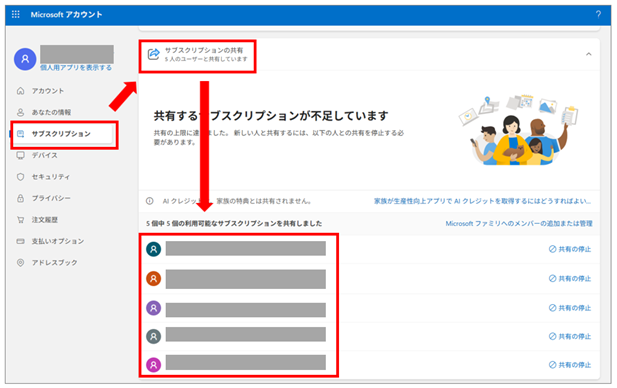The height and width of the screenshot is (388, 617).
Task: Click the person icon beside あなたの情報
Action: [20, 112]
